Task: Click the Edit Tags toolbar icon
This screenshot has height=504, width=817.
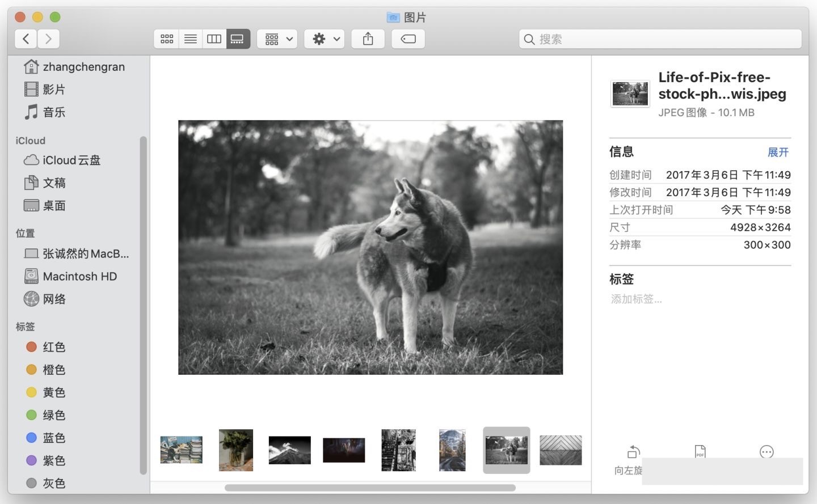Action: 408,39
